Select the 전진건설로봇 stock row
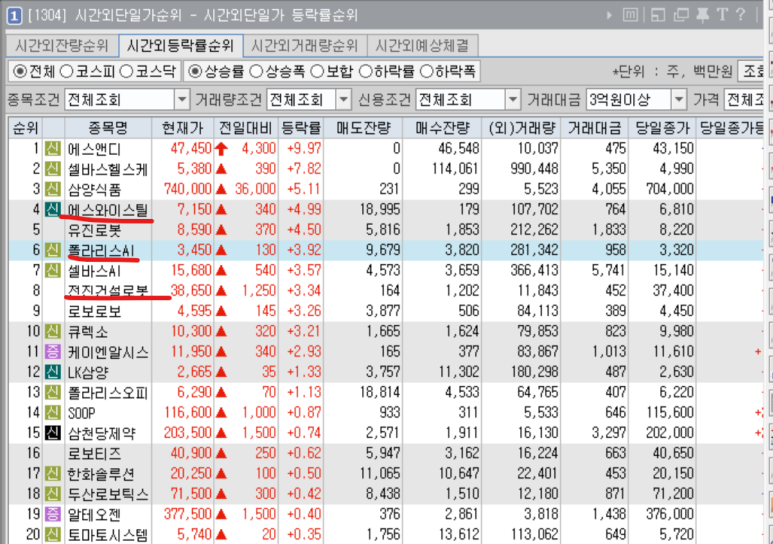Image resolution: width=773 pixels, height=544 pixels. tap(386, 290)
